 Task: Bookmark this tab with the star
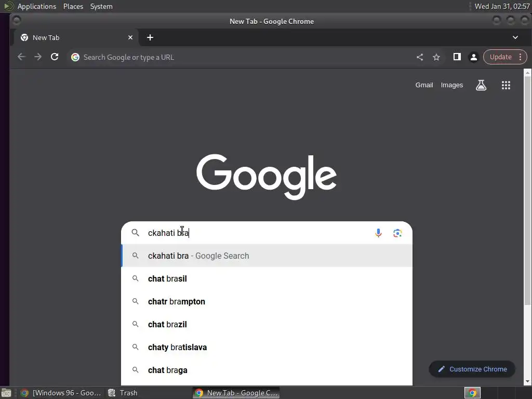pos(436,57)
